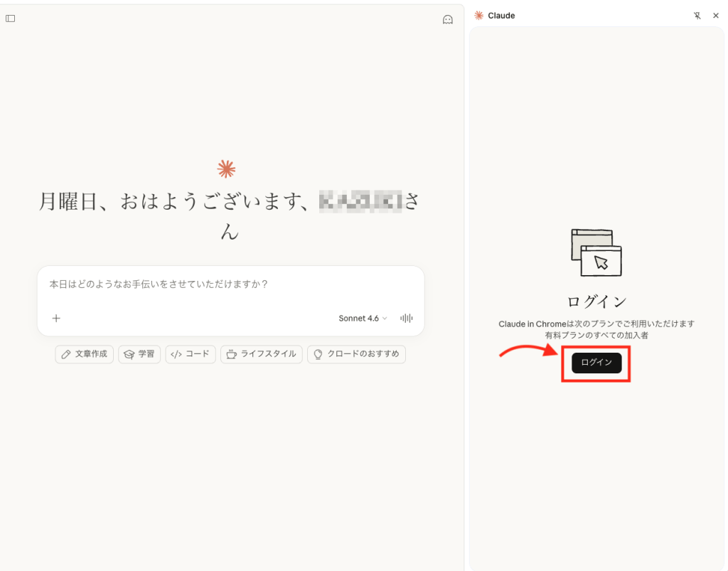Click the plus icon to add attachments
The image size is (728, 571).
click(56, 319)
